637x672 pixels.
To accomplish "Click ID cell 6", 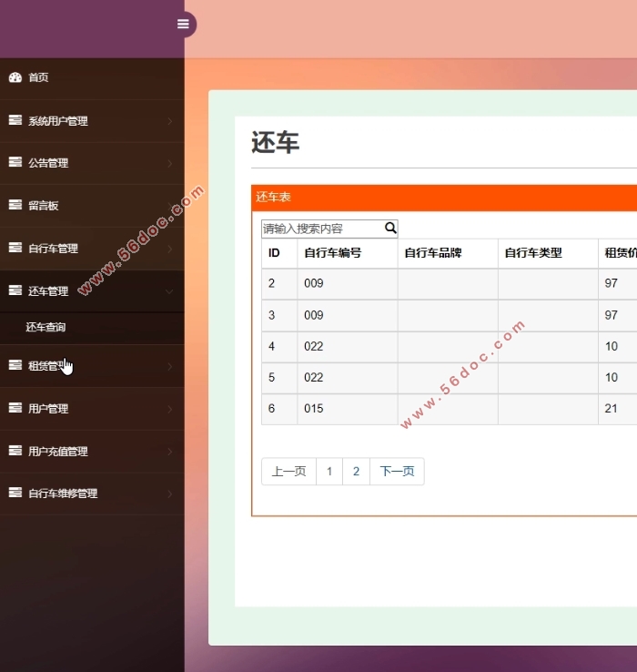I will [x=271, y=409].
